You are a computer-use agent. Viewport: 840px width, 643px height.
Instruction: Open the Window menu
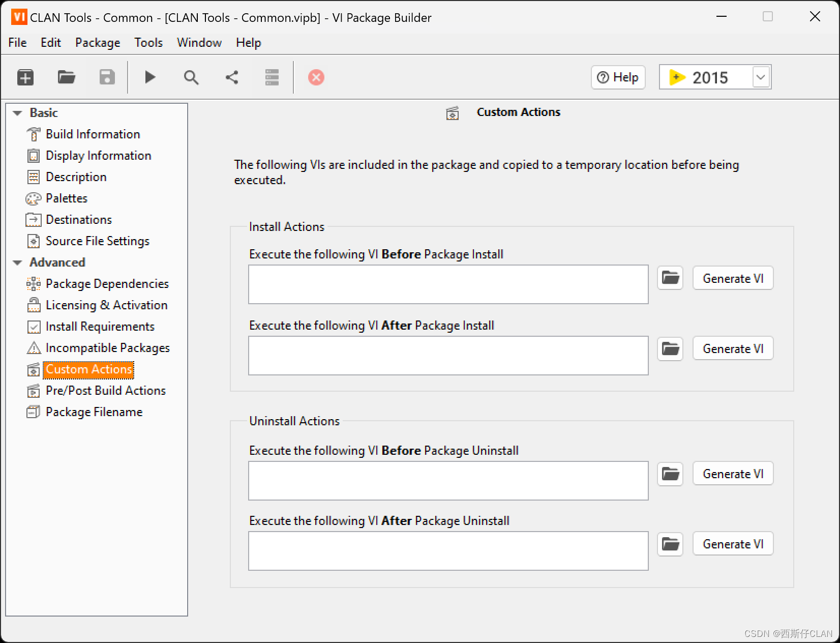point(199,43)
